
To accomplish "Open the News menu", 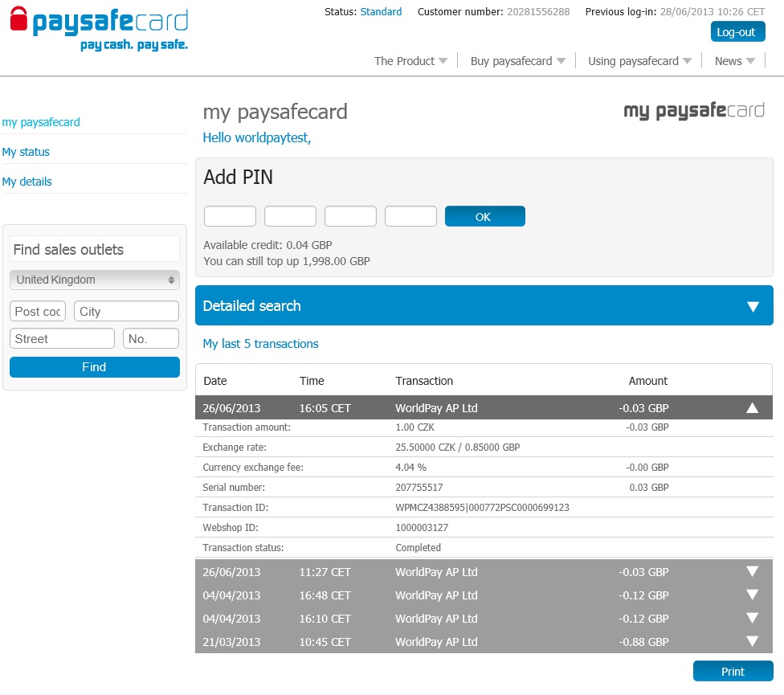I will (x=734, y=61).
